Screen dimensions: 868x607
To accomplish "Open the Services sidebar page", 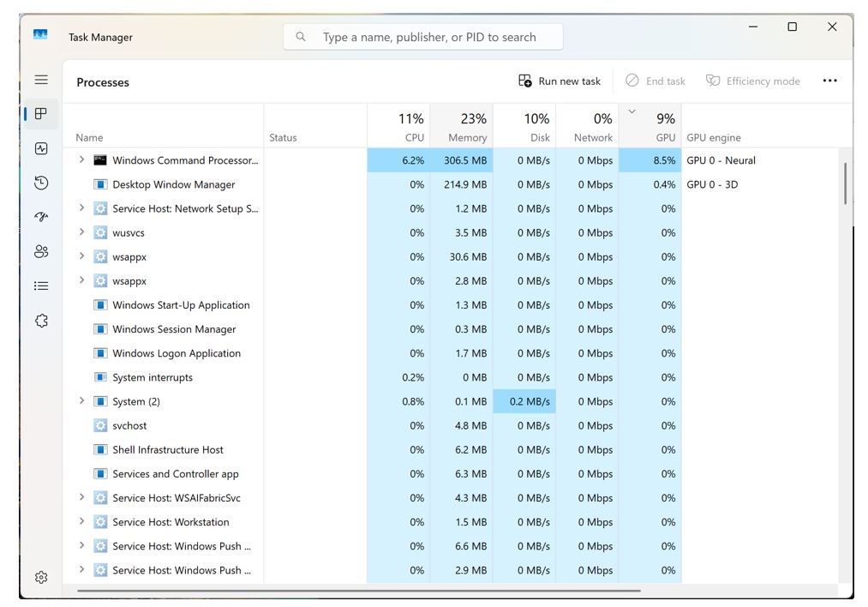I will tap(41, 321).
